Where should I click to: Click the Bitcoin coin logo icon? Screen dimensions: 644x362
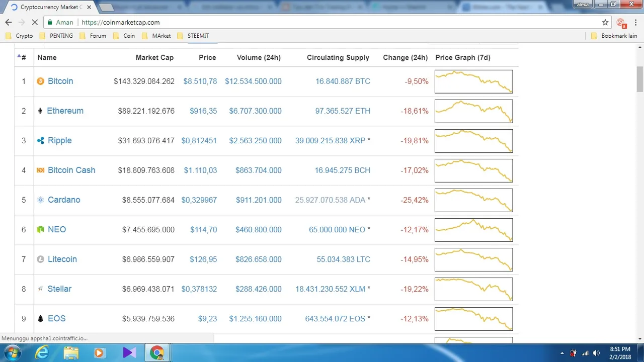click(41, 81)
